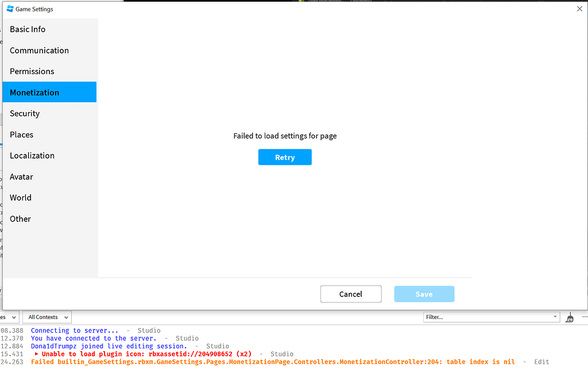Cancel the Game Settings dialog
The height and width of the screenshot is (381, 588).
click(351, 294)
